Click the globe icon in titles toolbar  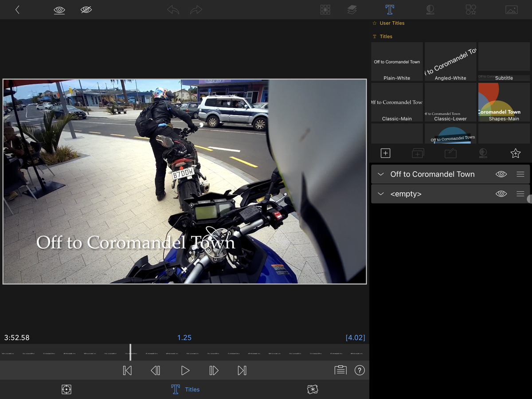pos(483,153)
